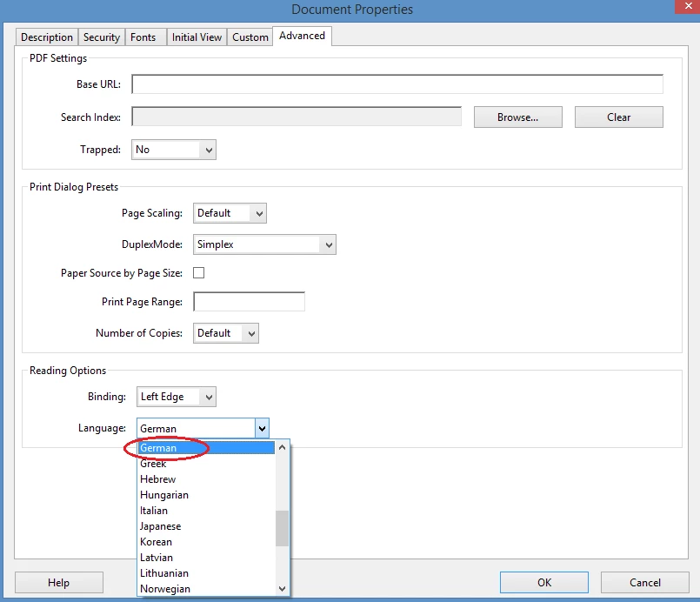700x602 pixels.
Task: Select Hungarian in the language list
Action: 206,495
